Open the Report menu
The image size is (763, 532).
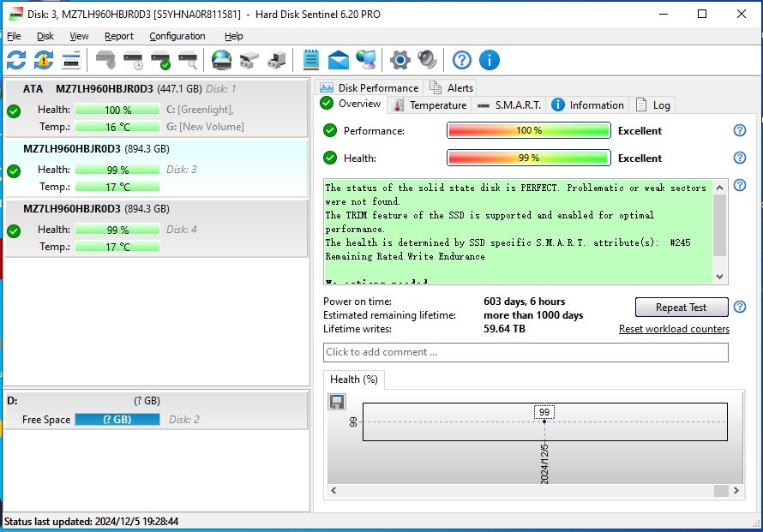tap(118, 36)
